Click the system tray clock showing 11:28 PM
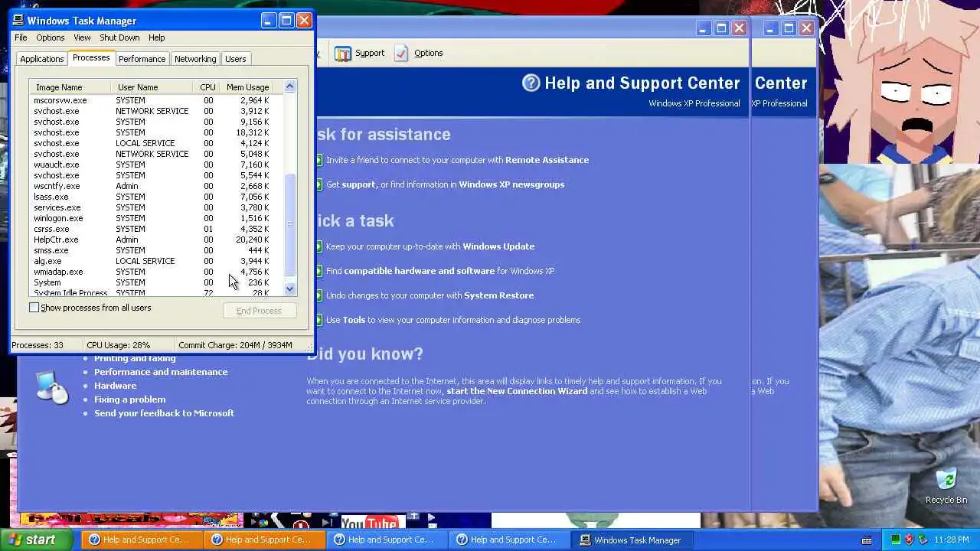 [x=952, y=540]
